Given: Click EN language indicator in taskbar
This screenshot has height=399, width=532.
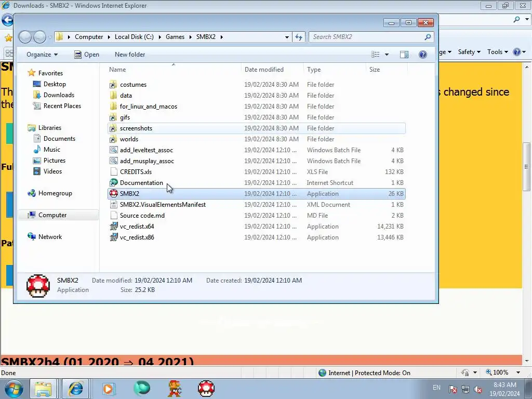Looking at the screenshot, I should (x=436, y=388).
